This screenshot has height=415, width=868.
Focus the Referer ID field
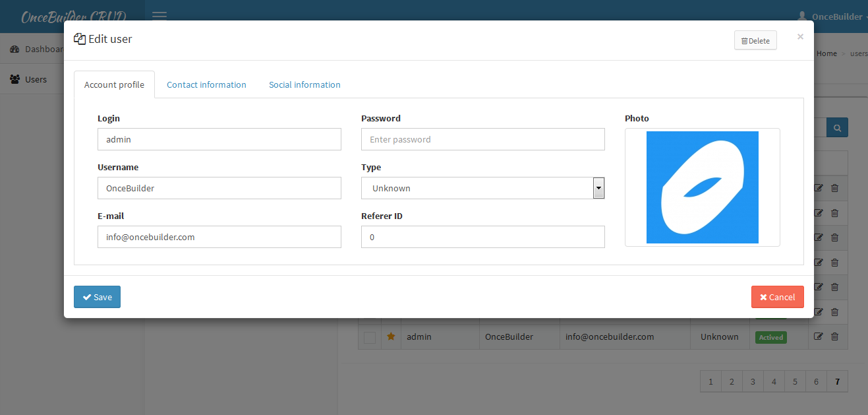tap(483, 237)
